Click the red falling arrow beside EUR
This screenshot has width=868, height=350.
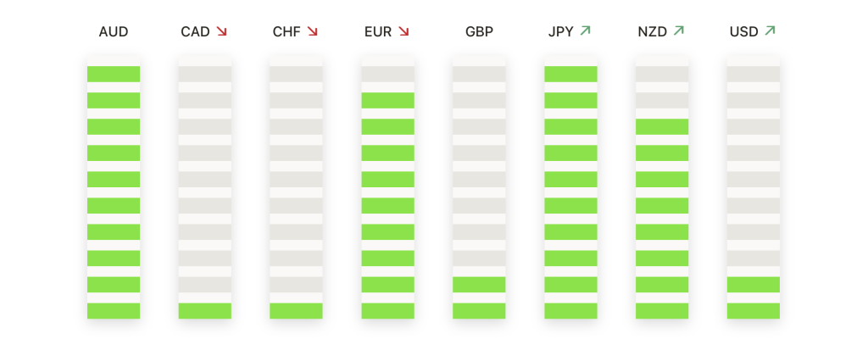click(x=403, y=31)
